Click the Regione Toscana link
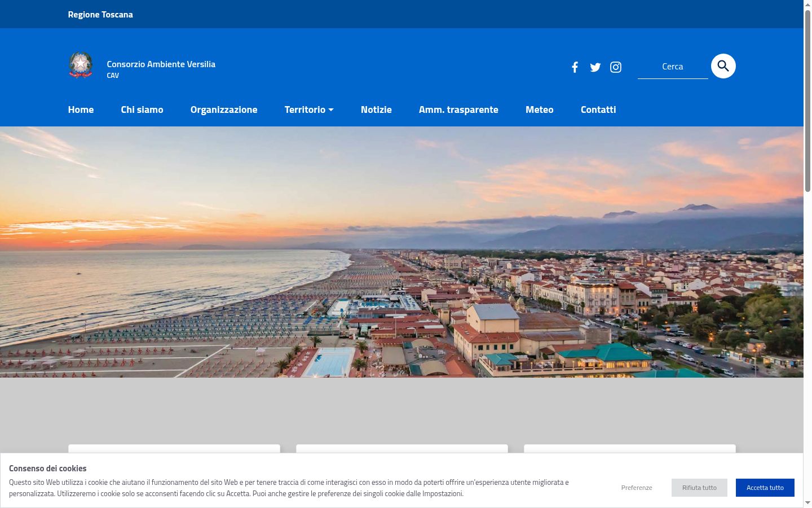The width and height of the screenshot is (812, 508). (100, 15)
